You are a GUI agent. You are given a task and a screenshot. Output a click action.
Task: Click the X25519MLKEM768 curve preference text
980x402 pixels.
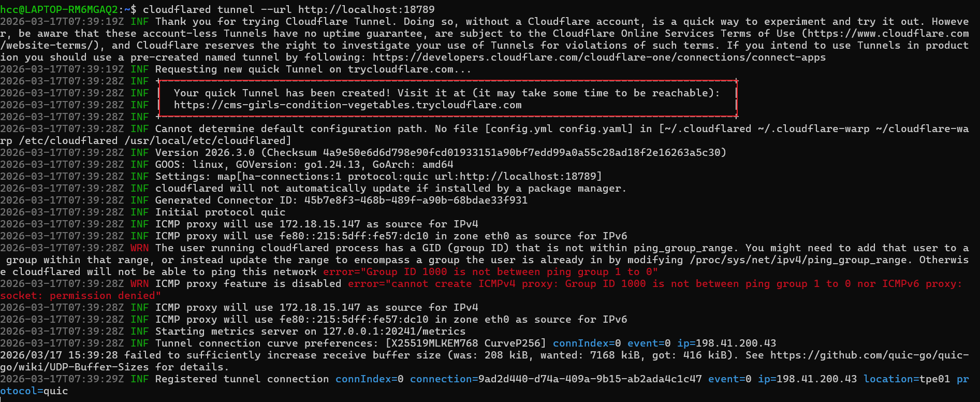[434, 343]
